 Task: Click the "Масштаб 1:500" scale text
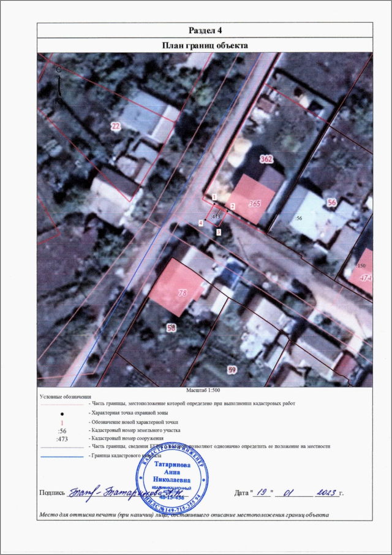tap(203, 390)
